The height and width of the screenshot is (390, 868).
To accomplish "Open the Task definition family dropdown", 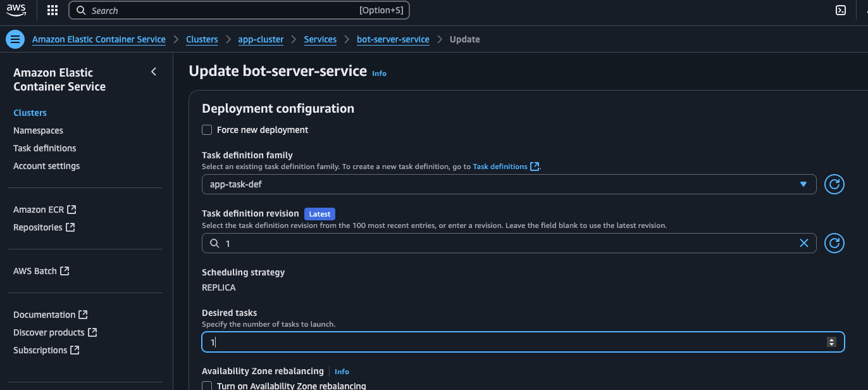I will [509, 184].
